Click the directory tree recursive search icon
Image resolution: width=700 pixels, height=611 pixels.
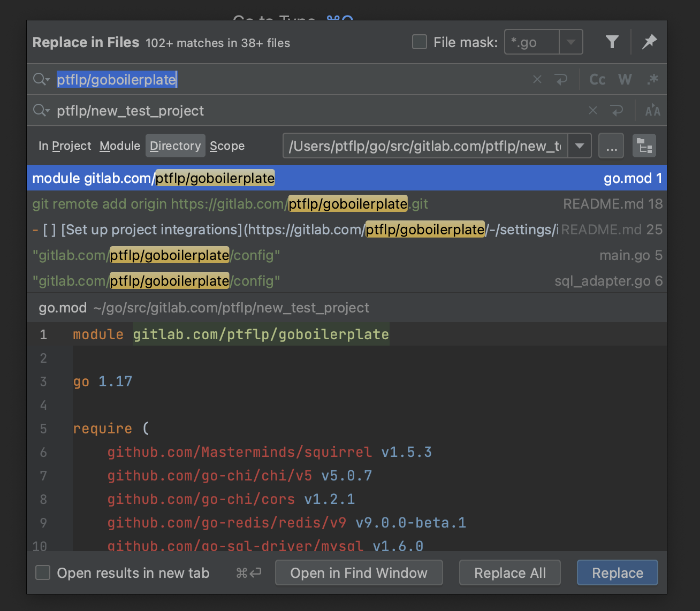pos(644,146)
